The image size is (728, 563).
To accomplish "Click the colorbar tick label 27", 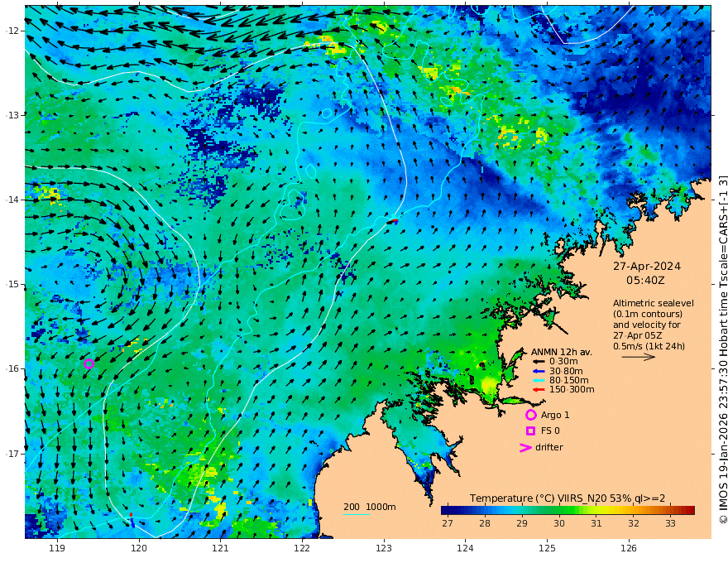I will pos(448,523).
